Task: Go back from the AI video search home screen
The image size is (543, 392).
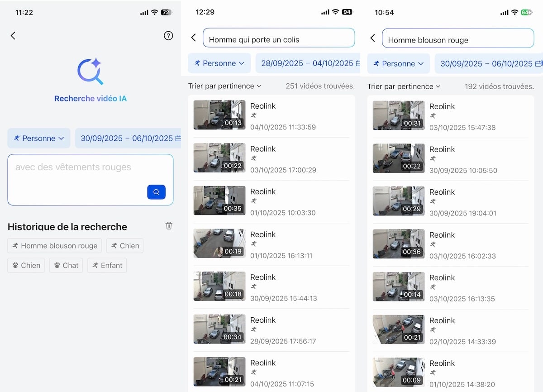Action: point(13,36)
